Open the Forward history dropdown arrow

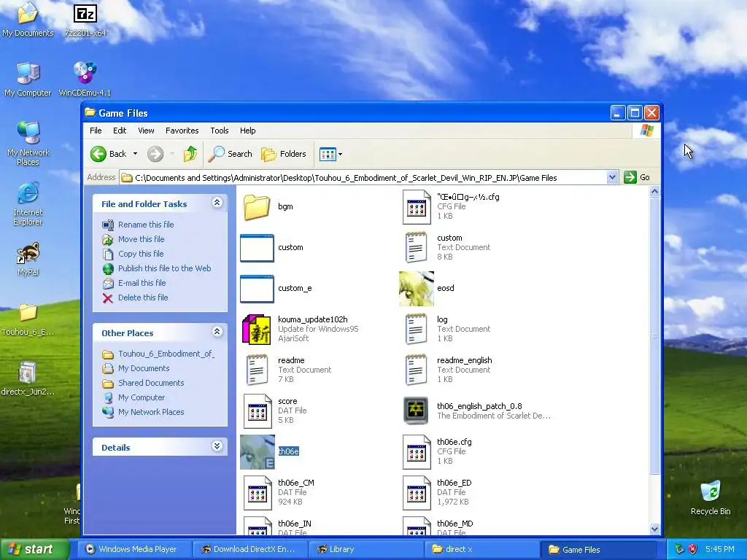[172, 154]
